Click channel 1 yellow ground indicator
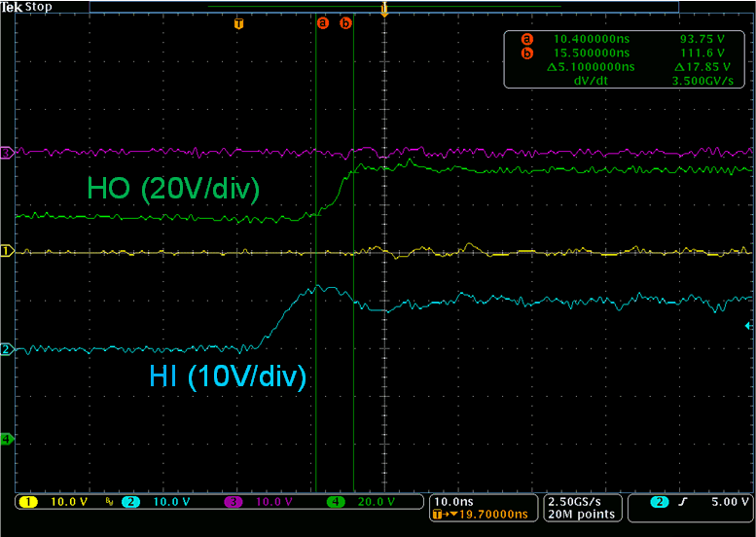Viewport: 756px width, 537px height. [6, 251]
